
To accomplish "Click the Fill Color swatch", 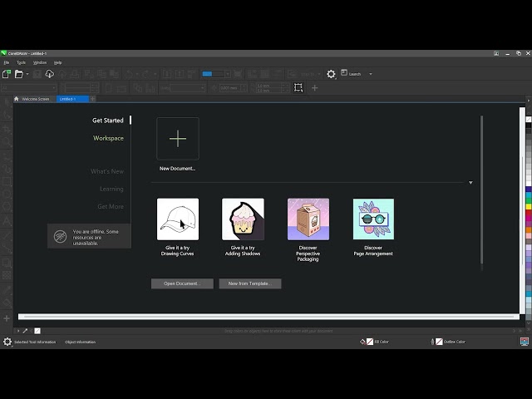I will coord(370,342).
